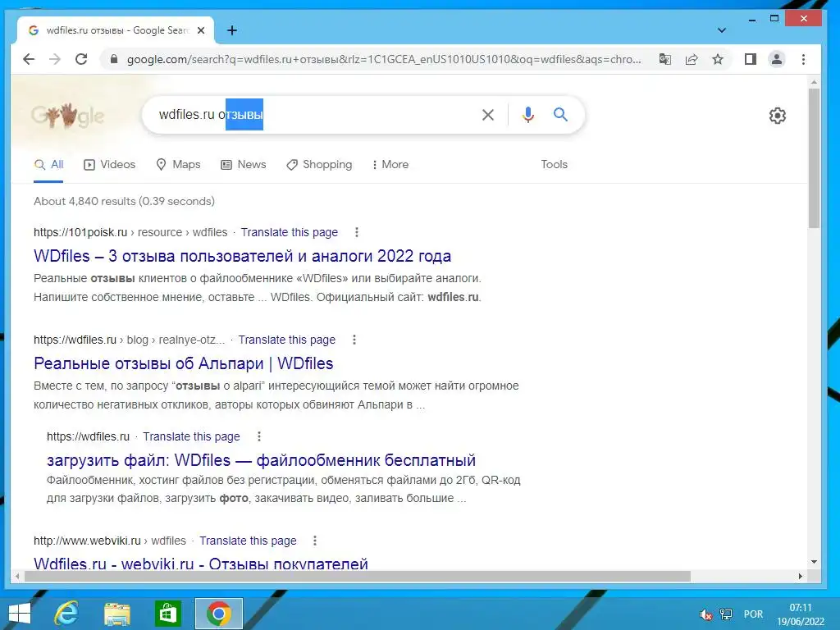Clear the search box with X

(487, 115)
